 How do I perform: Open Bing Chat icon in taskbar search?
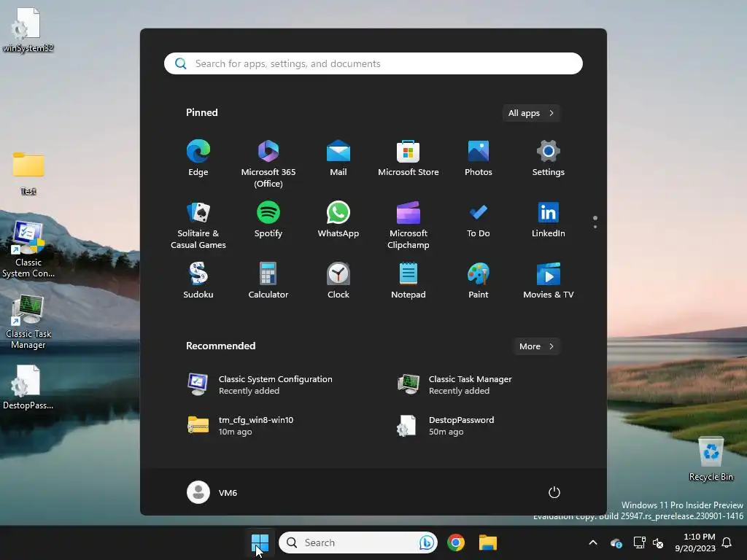pyautogui.click(x=426, y=542)
